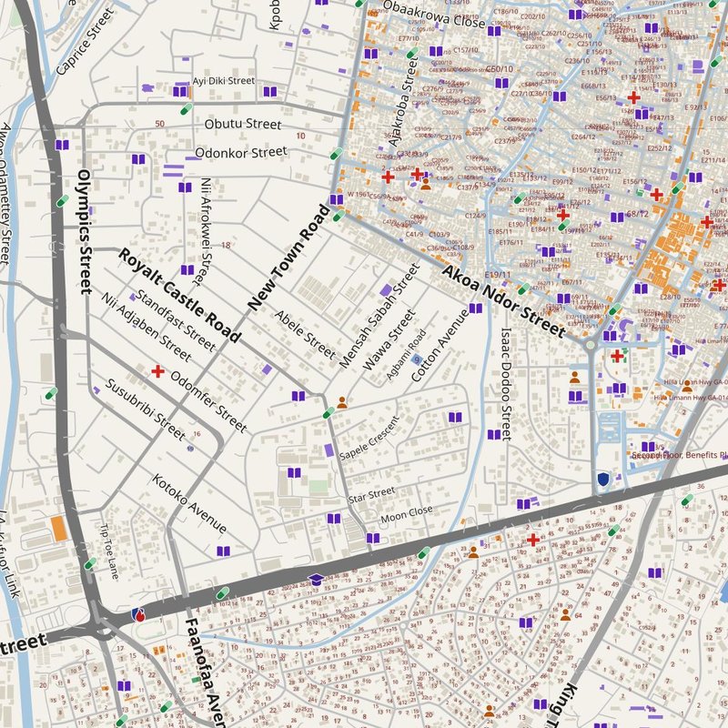Click the Agbami Road label
Viewport: 728px width, 728px height.
click(406, 355)
